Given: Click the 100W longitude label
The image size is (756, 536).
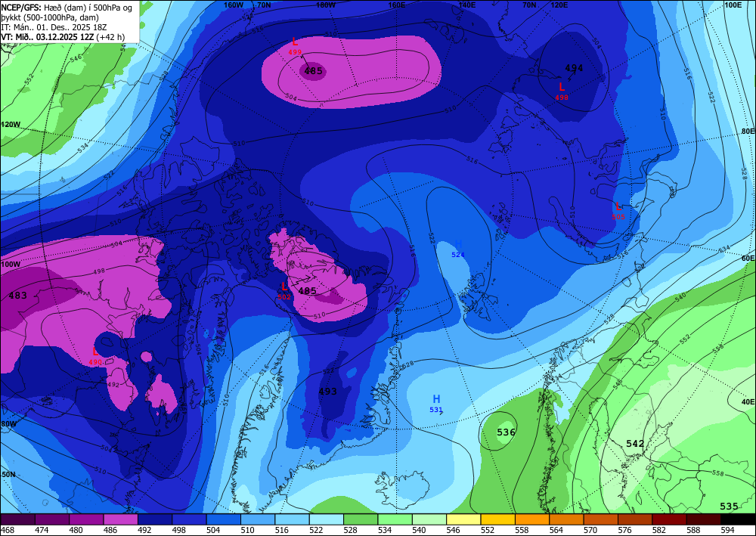Looking at the screenshot, I should 11,264.
